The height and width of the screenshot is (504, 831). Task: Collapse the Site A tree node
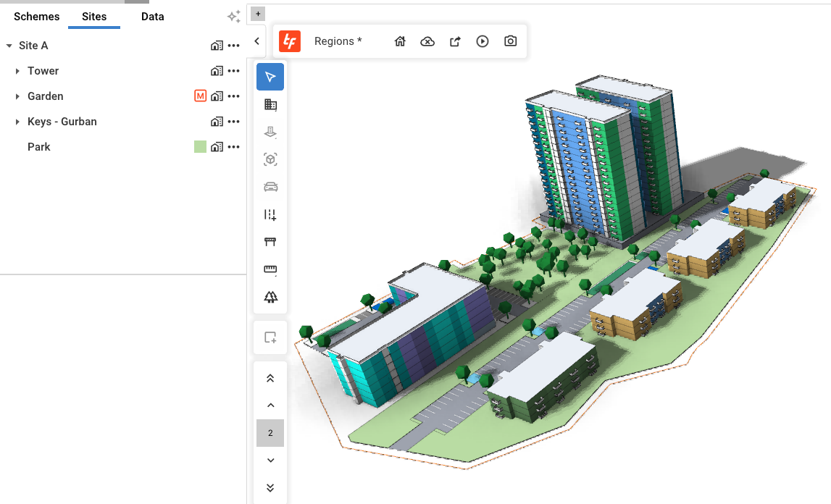pos(9,46)
